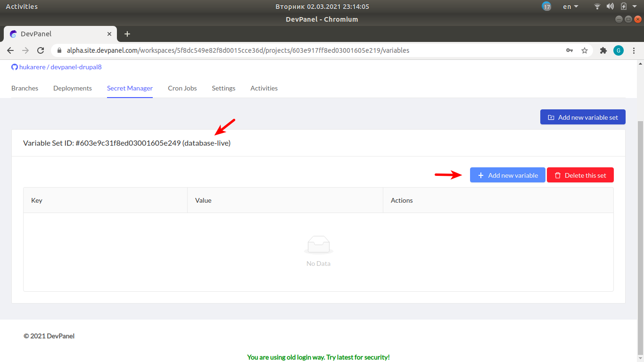This screenshot has width=644, height=362.
Task: Click the trash icon on Delete this set
Action: (x=557, y=175)
